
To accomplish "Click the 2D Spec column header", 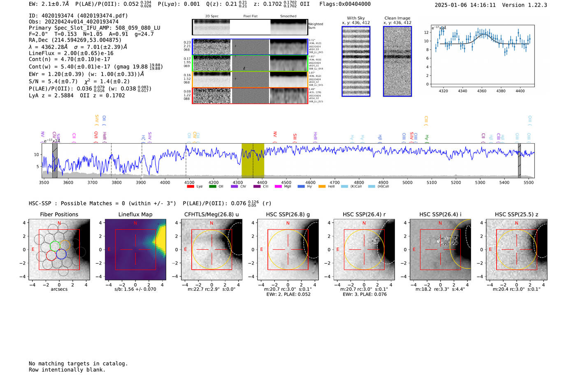I will [x=212, y=16].
